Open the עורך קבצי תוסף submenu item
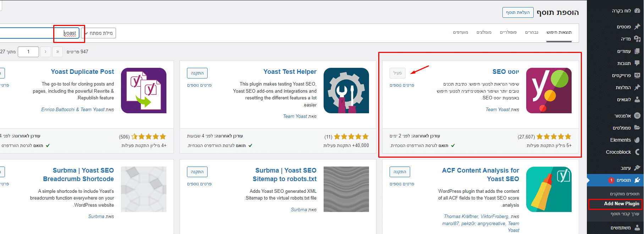Image resolution: width=644 pixels, height=234 pixels. tap(625, 214)
